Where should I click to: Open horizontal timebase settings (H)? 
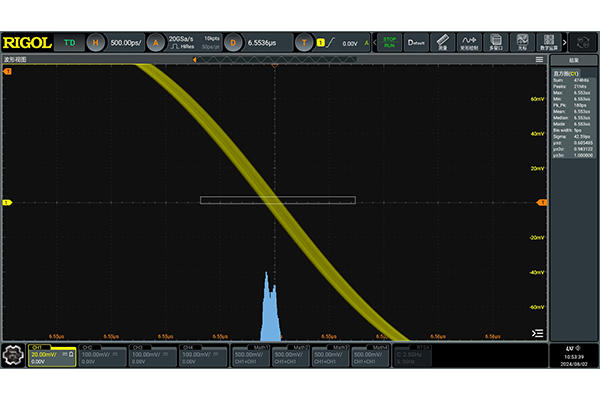click(96, 43)
